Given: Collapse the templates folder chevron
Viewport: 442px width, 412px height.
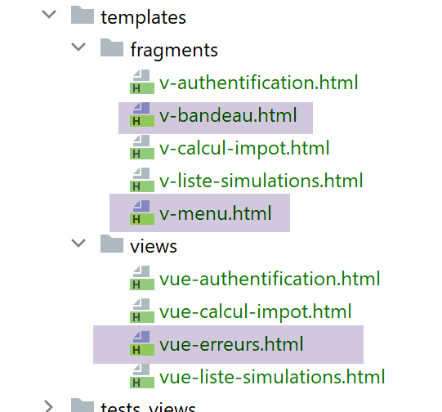Looking at the screenshot, I should pos(49,14).
